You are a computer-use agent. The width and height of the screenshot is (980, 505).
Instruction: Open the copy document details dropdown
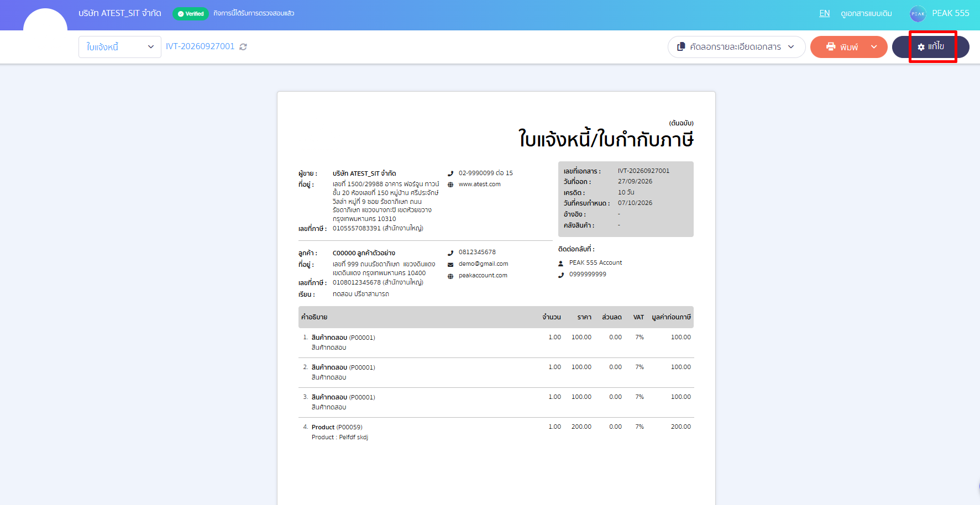(x=736, y=47)
